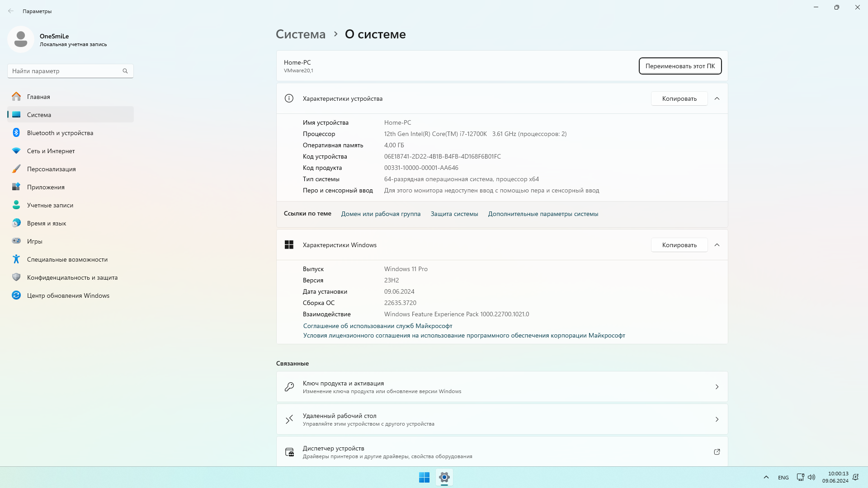The height and width of the screenshot is (488, 868).
Task: Open Центр обновления Windows
Action: point(68,296)
